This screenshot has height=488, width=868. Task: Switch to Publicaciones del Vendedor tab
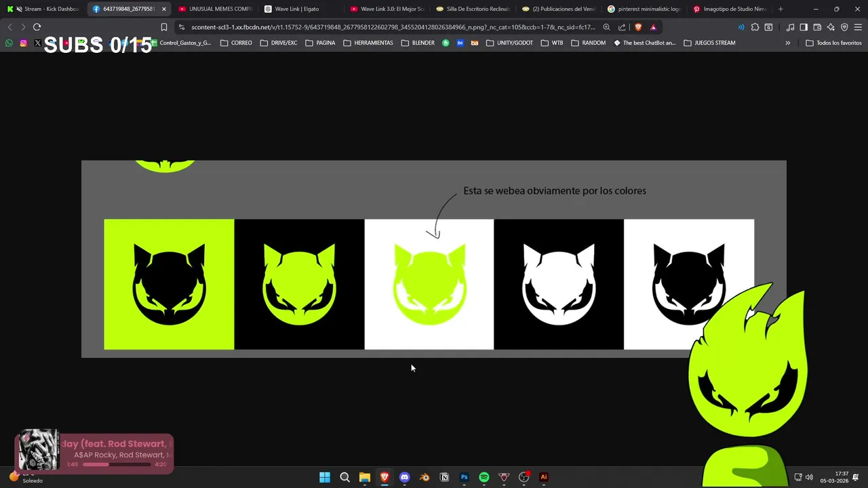(x=559, y=9)
